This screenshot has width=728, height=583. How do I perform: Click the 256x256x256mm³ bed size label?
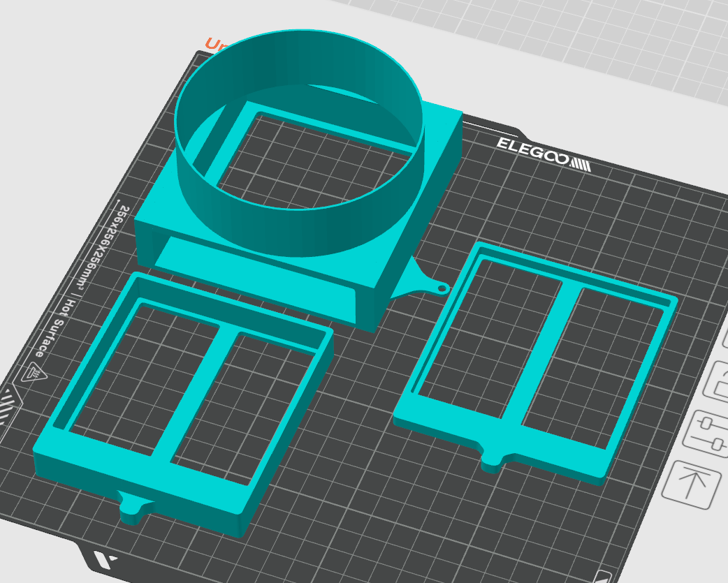click(103, 249)
